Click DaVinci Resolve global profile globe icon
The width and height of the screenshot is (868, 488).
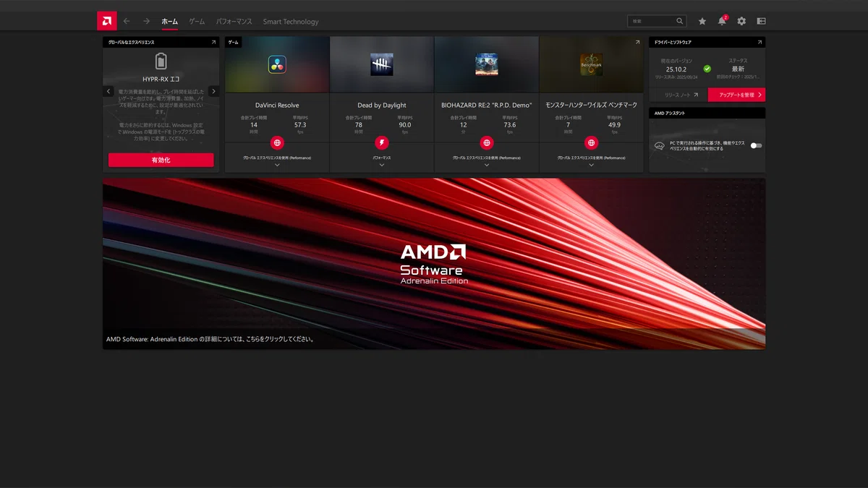point(277,142)
